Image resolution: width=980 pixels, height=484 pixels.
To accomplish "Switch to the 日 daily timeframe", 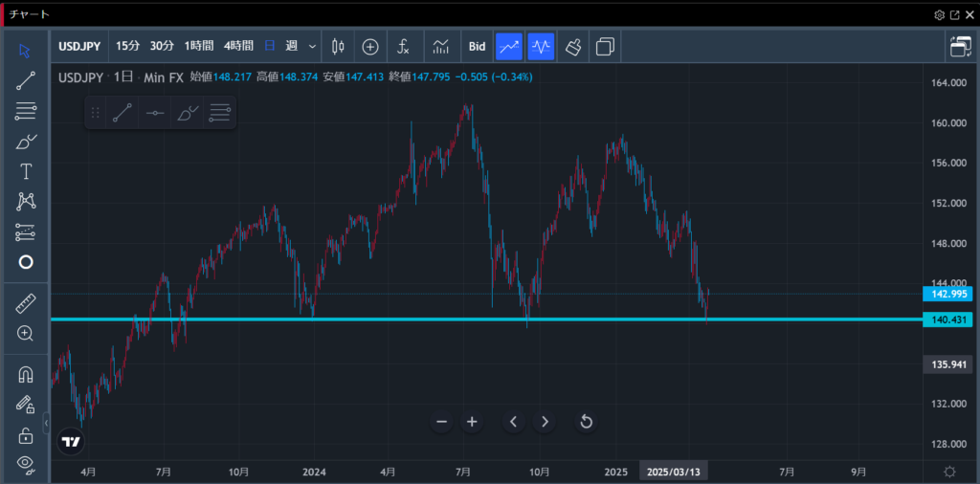I will click(270, 46).
